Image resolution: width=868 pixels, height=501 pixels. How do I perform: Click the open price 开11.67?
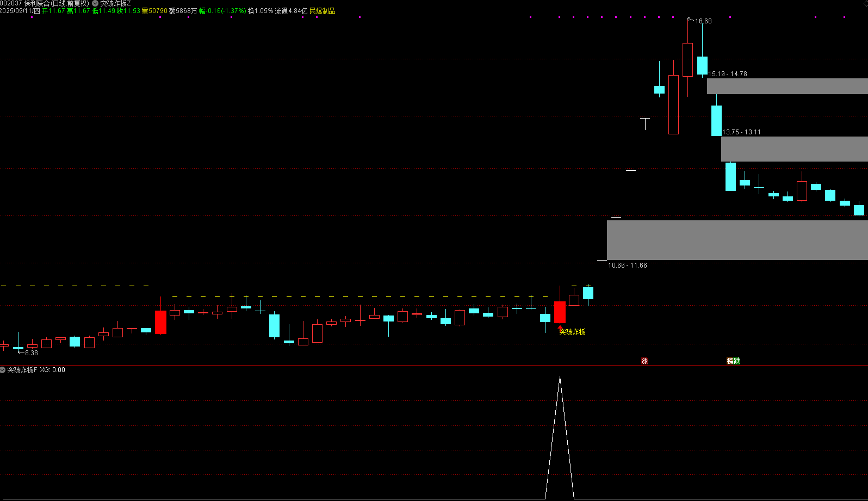point(53,11)
